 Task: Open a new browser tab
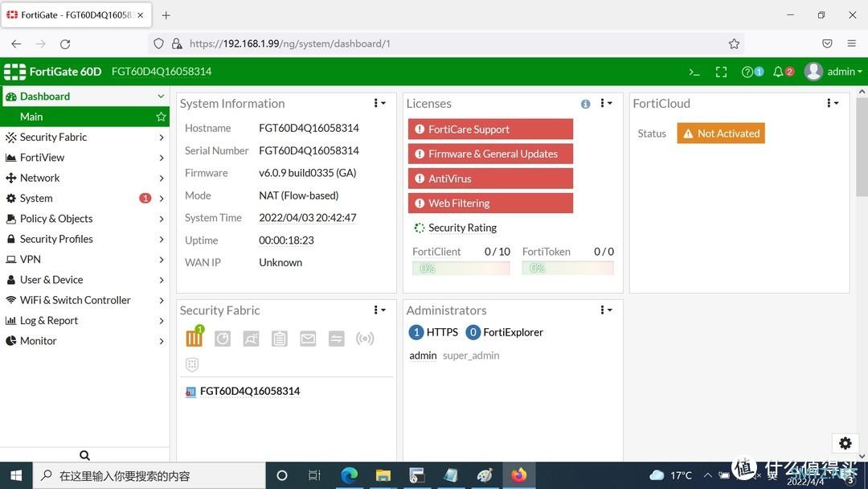point(166,15)
